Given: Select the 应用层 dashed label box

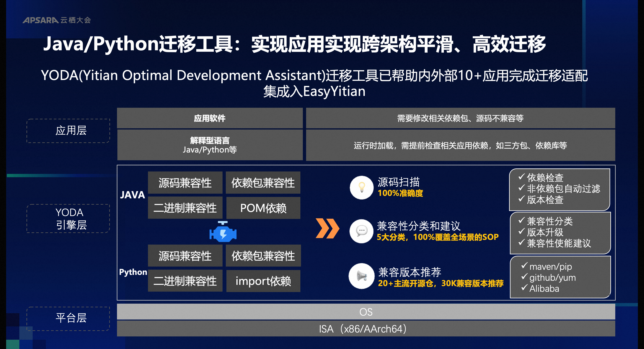Looking at the screenshot, I should coord(68,131).
